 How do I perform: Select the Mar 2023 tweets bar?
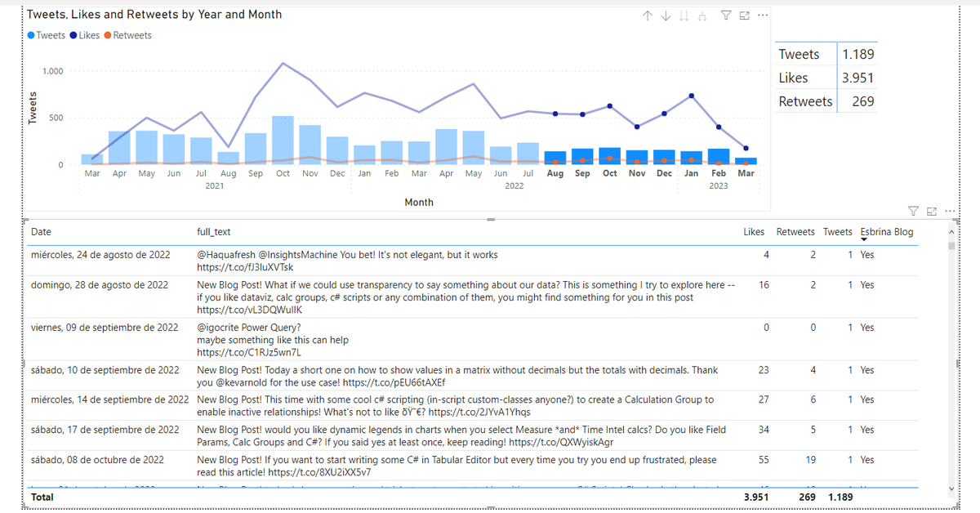tap(746, 162)
